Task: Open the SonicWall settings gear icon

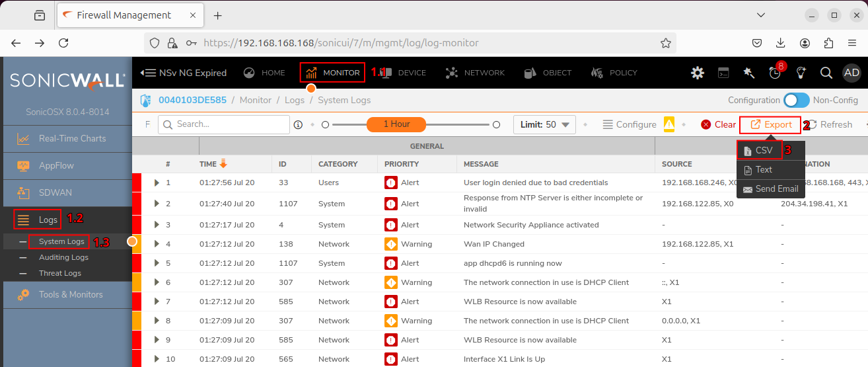Action: click(698, 73)
